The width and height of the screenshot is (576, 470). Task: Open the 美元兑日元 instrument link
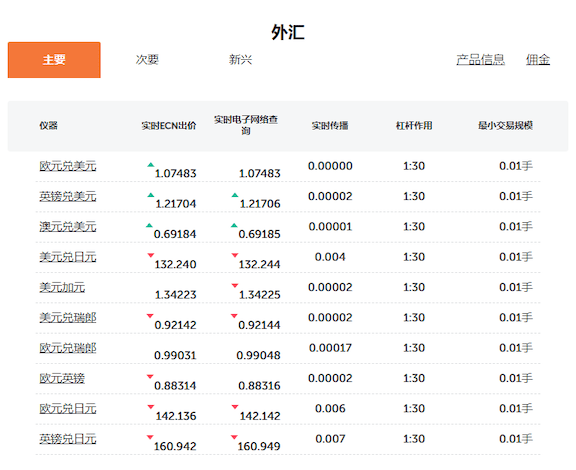[x=68, y=257]
